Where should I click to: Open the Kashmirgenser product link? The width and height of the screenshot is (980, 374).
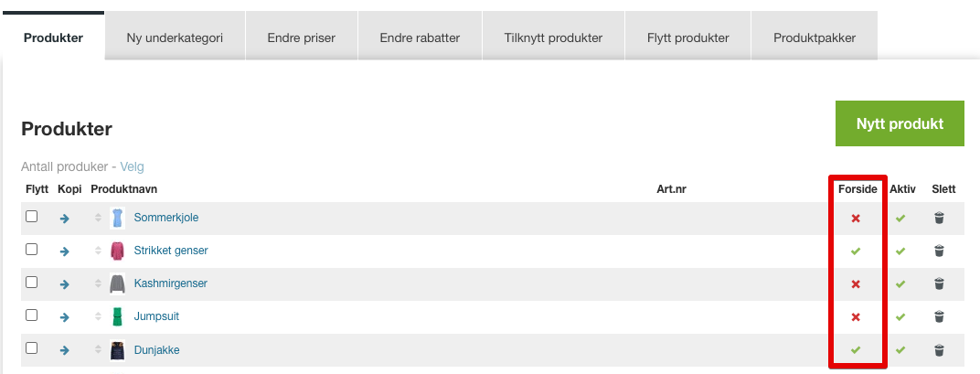(x=171, y=283)
